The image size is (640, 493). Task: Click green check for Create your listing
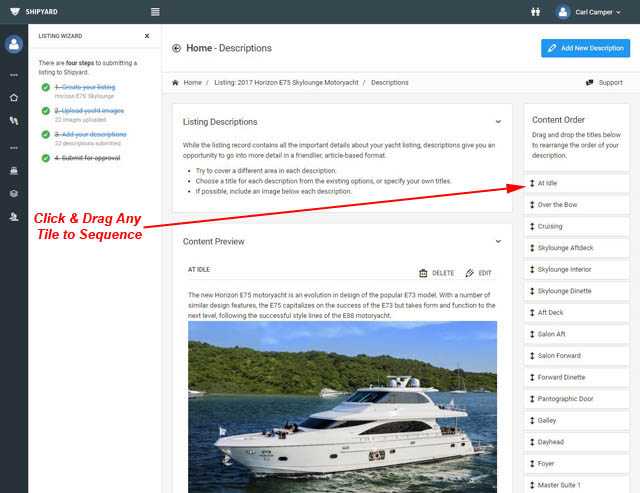pos(46,88)
